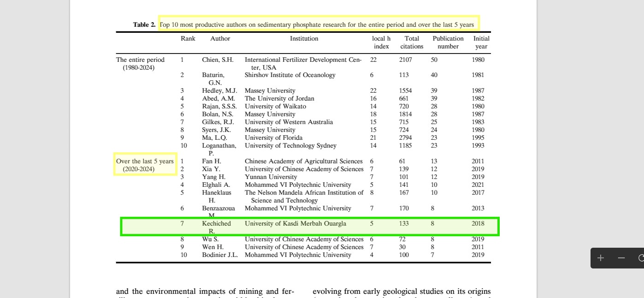Click "The entire period" row label

tap(140, 60)
